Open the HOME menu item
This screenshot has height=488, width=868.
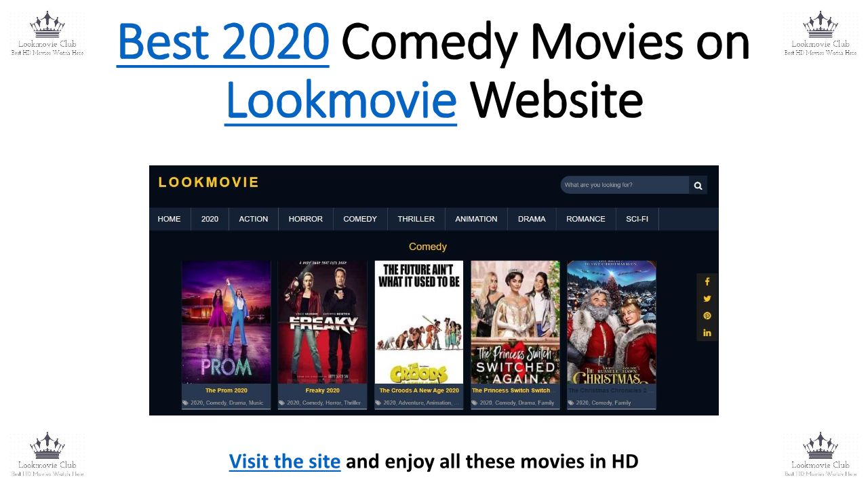coord(170,219)
